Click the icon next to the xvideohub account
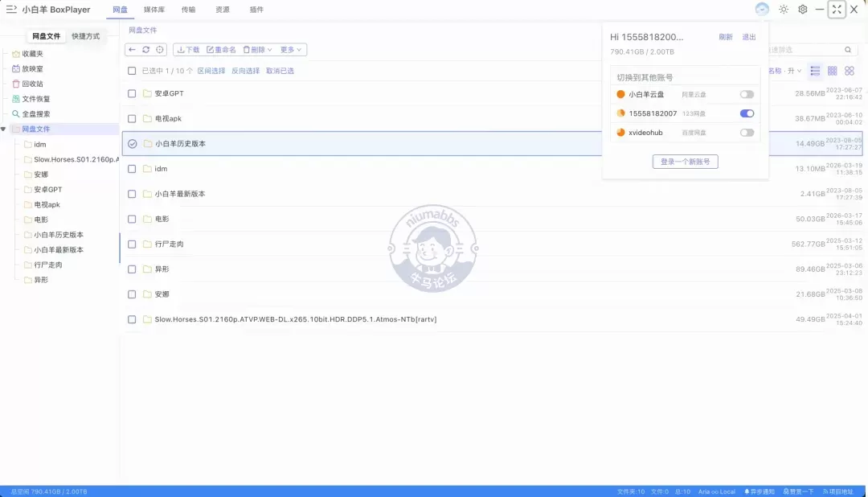The image size is (868, 497). (x=620, y=133)
